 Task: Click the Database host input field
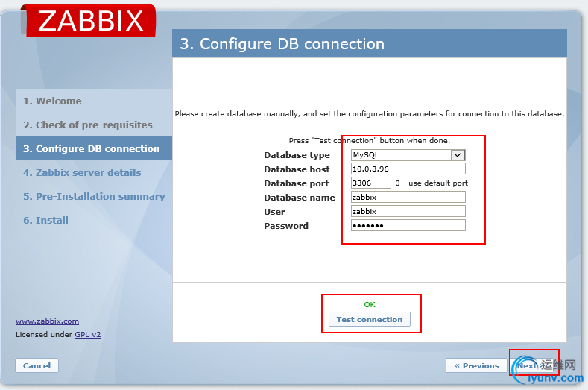coord(408,169)
